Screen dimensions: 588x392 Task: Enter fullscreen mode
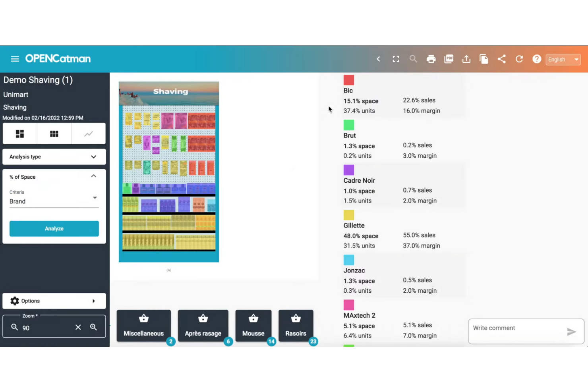click(x=396, y=59)
